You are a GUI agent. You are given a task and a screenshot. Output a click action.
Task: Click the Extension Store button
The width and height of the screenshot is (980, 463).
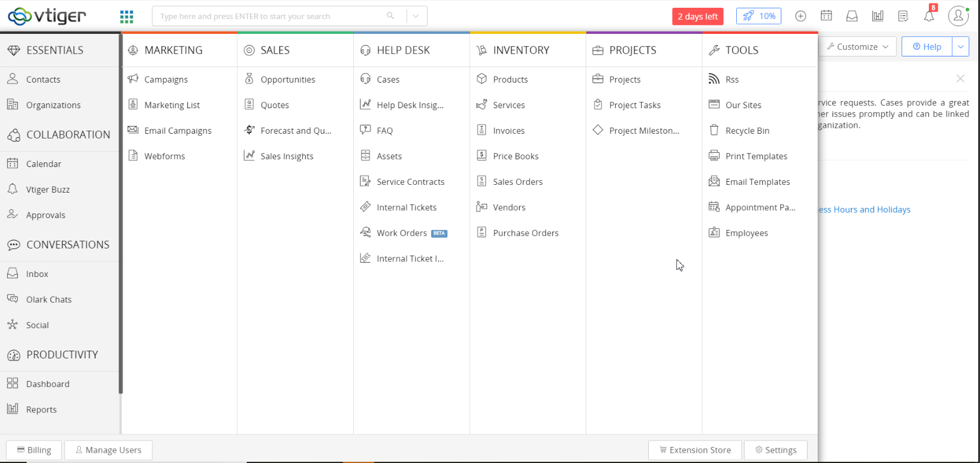[695, 450]
